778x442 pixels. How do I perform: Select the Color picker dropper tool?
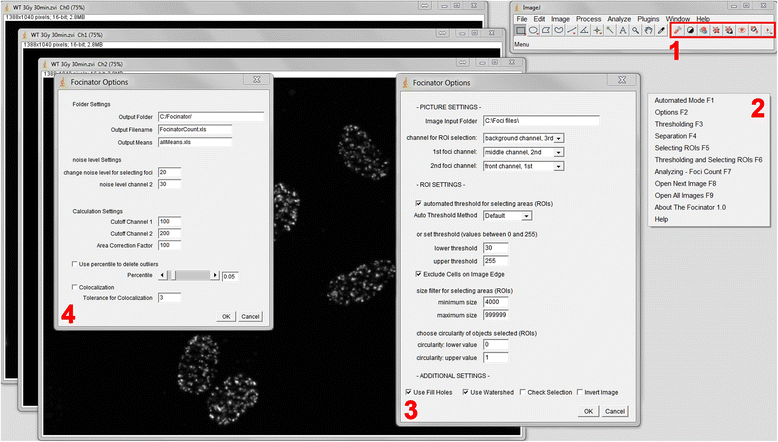pyautogui.click(x=661, y=31)
